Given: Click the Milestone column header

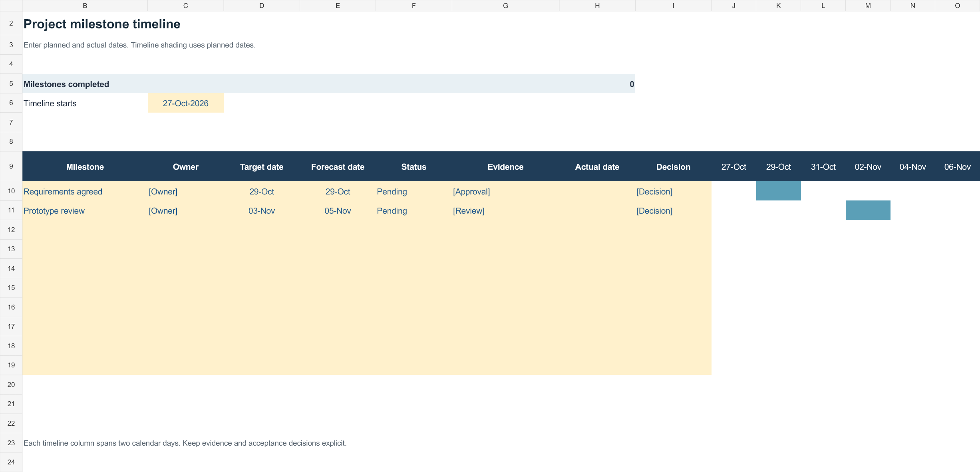Looking at the screenshot, I should pyautogui.click(x=85, y=167).
